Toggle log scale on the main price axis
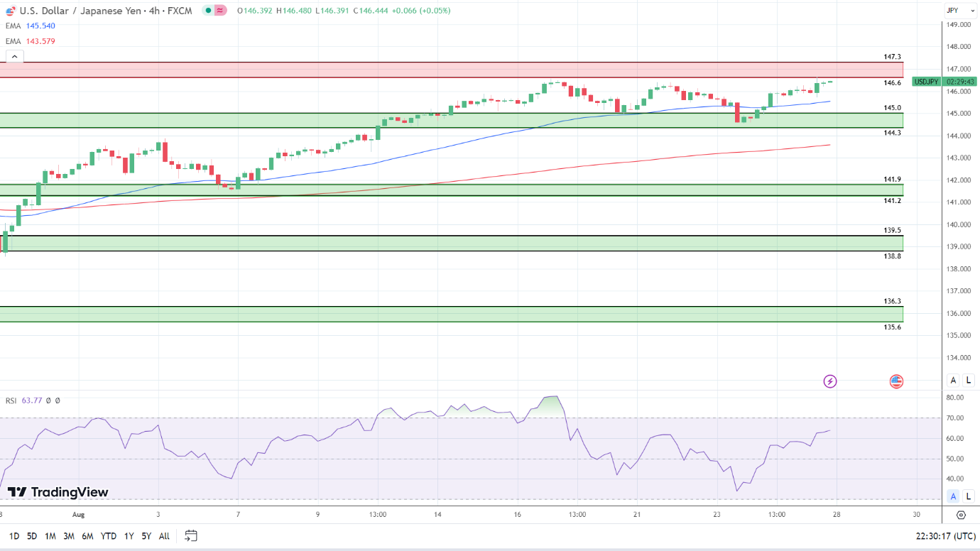The image size is (980, 551). point(968,380)
